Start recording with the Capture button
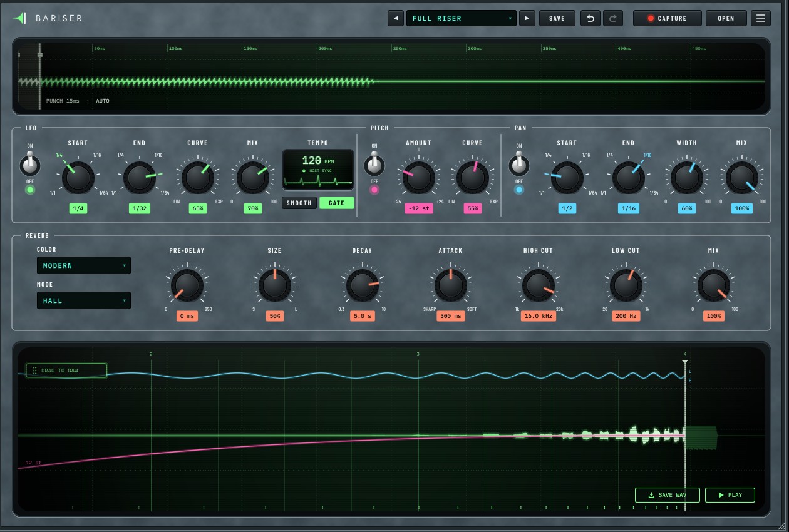Viewport: 789px width, 532px height. pos(667,18)
